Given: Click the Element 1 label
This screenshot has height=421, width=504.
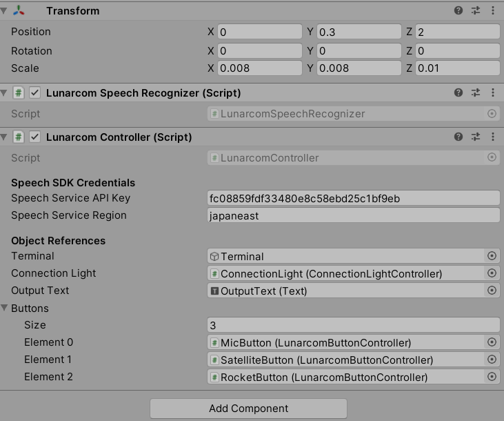Looking at the screenshot, I should coord(48,360).
